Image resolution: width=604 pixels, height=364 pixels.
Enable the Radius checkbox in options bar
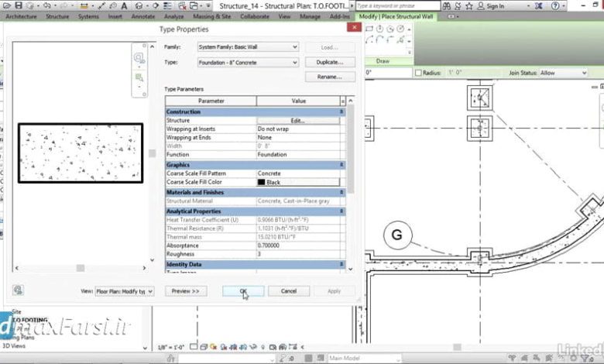click(418, 73)
